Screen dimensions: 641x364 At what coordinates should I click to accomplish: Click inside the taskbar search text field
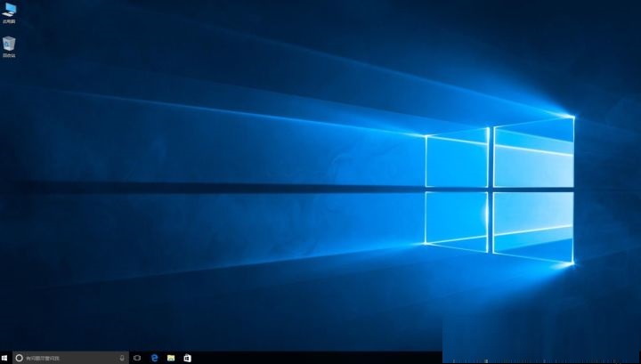coord(67,357)
